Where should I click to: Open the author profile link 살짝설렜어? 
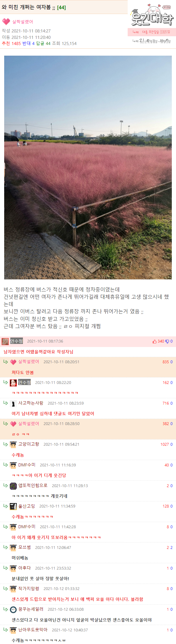[23, 22]
